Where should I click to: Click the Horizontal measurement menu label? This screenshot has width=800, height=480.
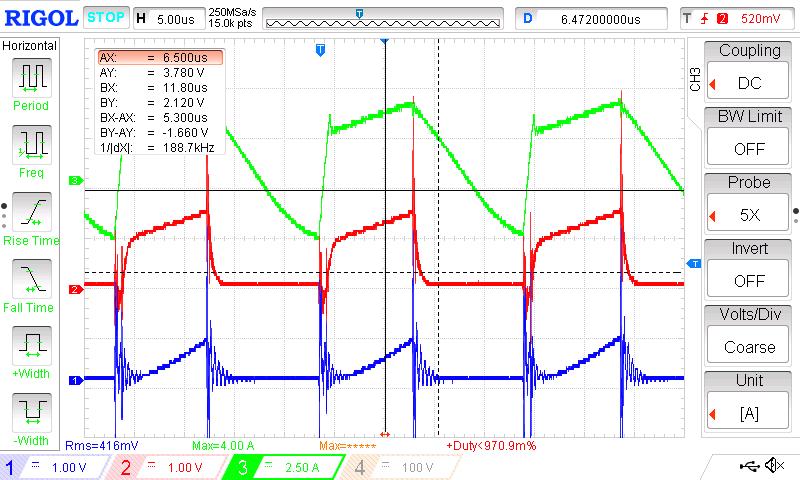click(x=30, y=45)
